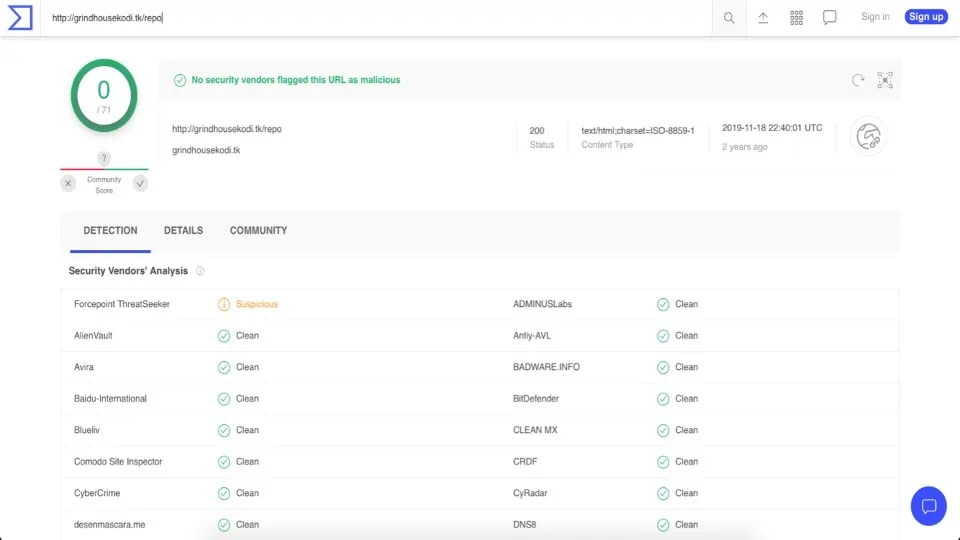Select the Avira vendor name

tap(84, 367)
